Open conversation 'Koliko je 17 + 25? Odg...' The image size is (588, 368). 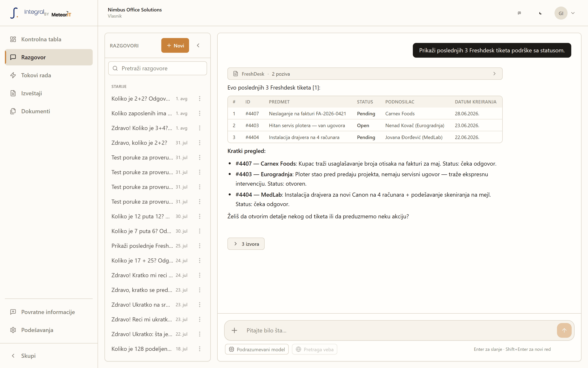point(142,261)
